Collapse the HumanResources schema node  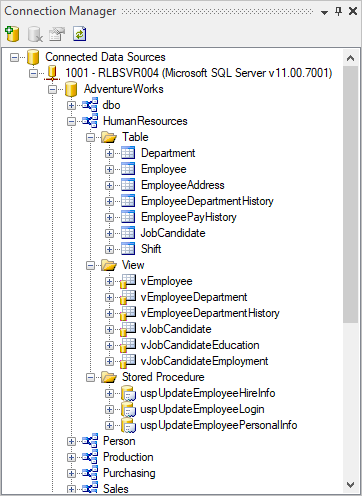[71, 121]
